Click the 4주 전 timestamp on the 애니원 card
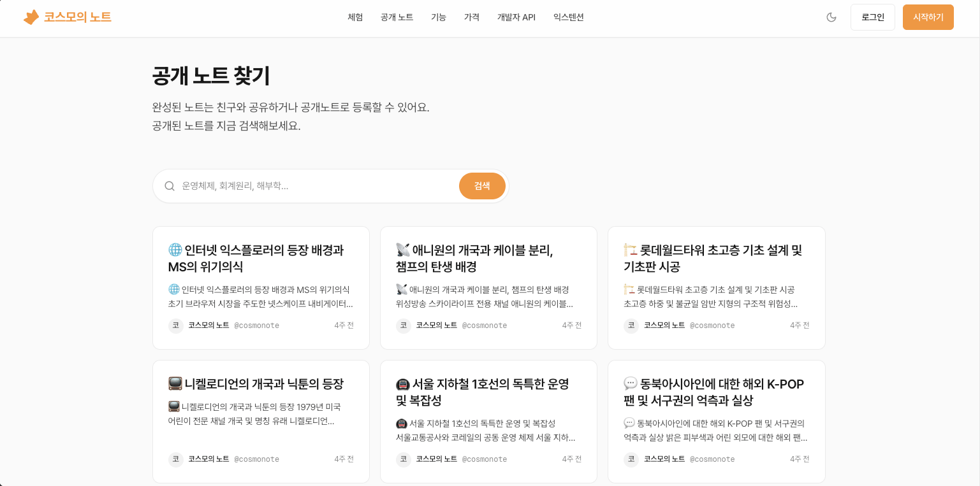Screen dimensions: 980x486 (572, 325)
